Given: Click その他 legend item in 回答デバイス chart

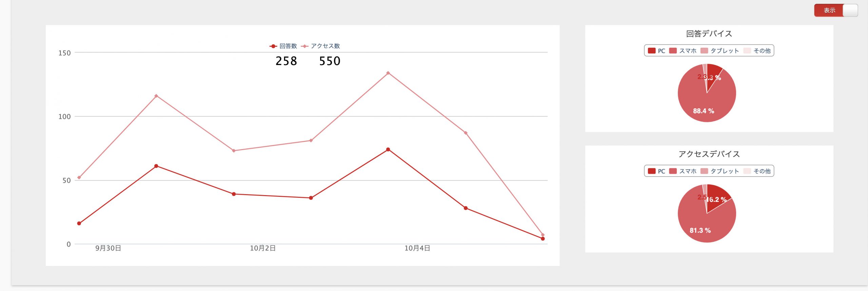Looking at the screenshot, I should pyautogui.click(x=757, y=51).
